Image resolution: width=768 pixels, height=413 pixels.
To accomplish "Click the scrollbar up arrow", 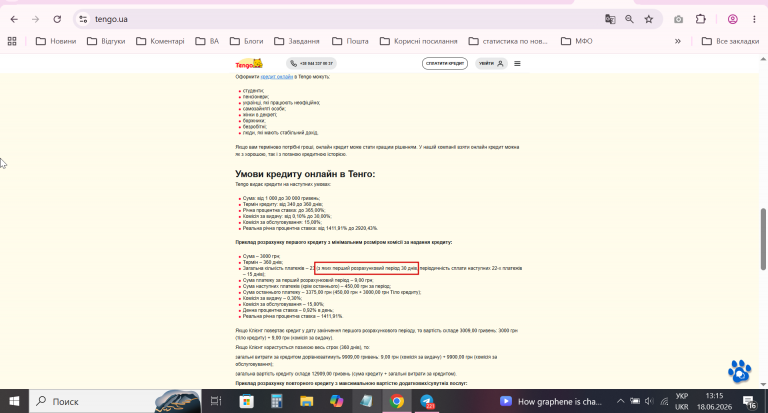I will [763, 59].
